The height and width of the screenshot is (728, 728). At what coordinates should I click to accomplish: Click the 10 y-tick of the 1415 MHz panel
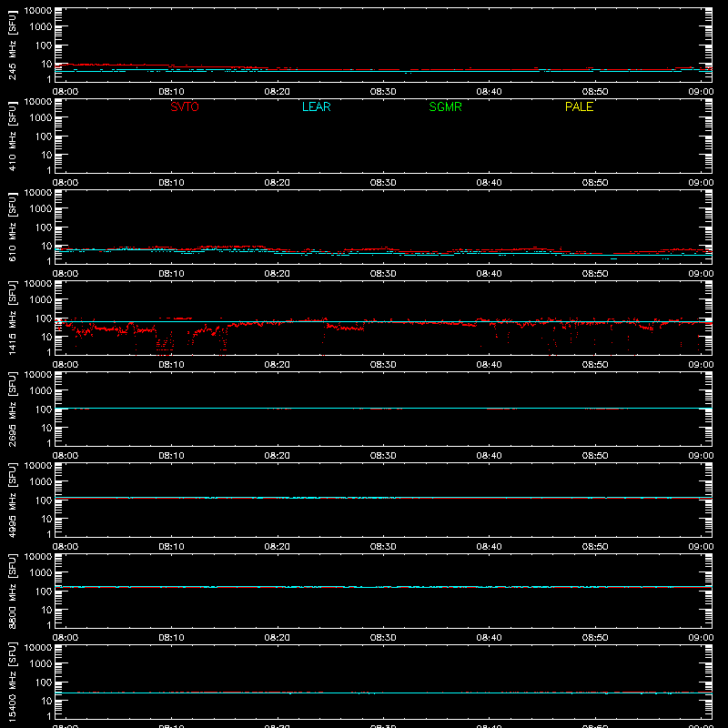pyautogui.click(x=46, y=337)
